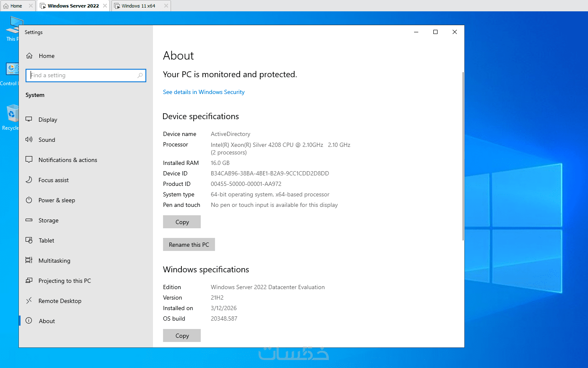This screenshot has height=368, width=588.
Task: Click the Sound speaker icon
Action: click(x=29, y=139)
